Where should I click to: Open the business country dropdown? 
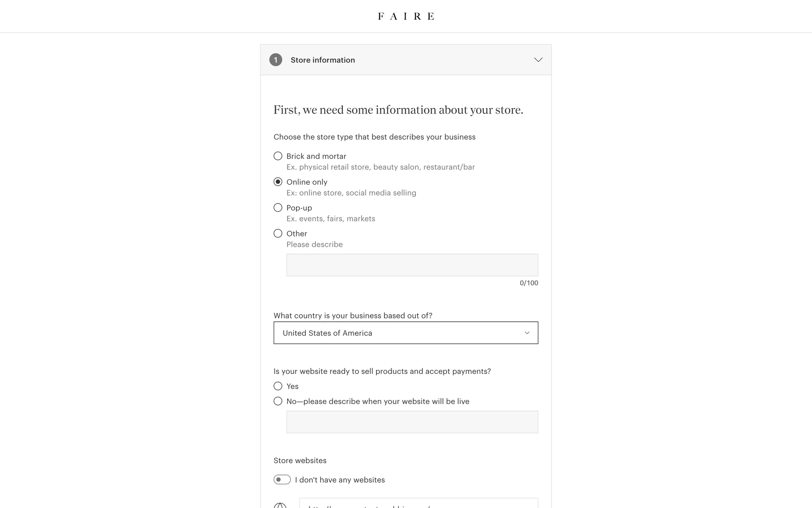[406, 333]
